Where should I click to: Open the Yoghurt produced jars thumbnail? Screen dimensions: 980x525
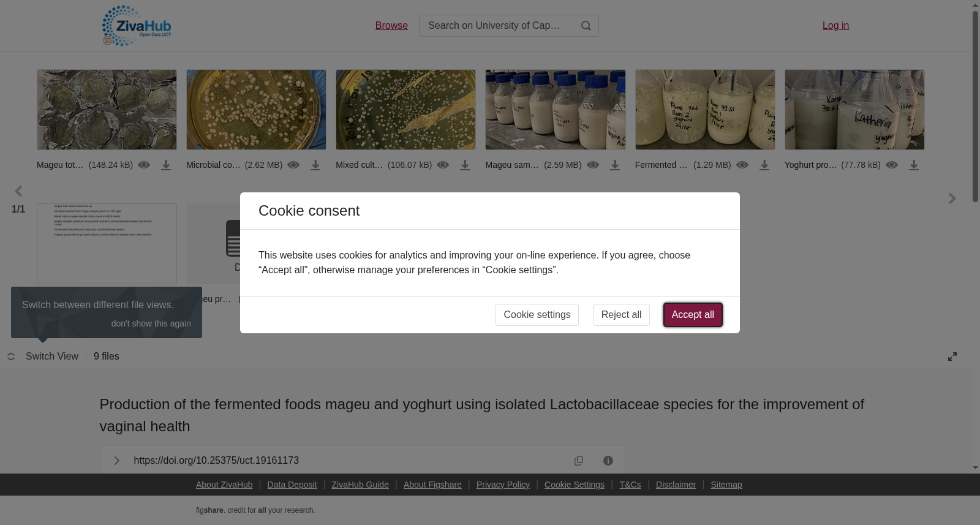click(854, 110)
